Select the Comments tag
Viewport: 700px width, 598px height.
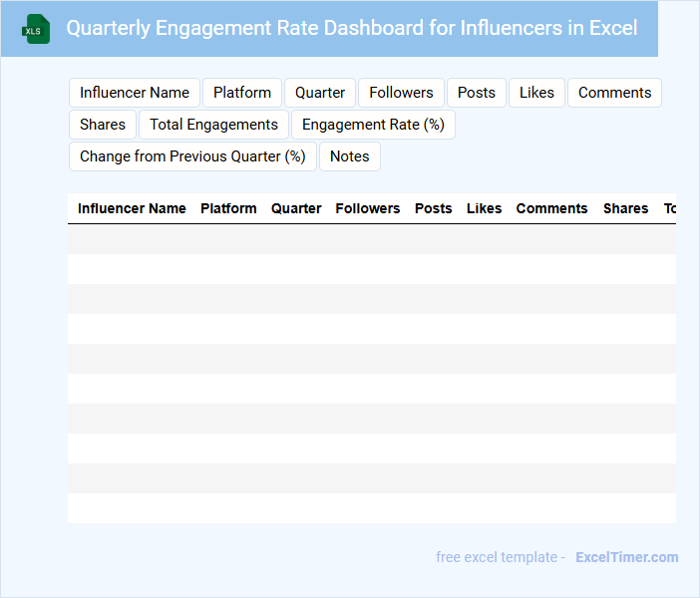click(x=614, y=93)
